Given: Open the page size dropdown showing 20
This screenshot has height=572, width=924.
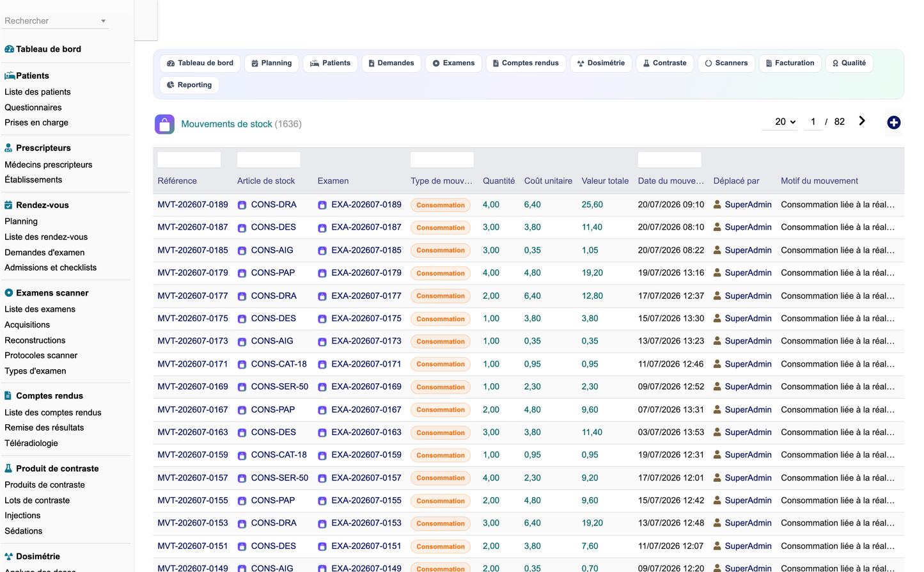Looking at the screenshot, I should pyautogui.click(x=779, y=122).
